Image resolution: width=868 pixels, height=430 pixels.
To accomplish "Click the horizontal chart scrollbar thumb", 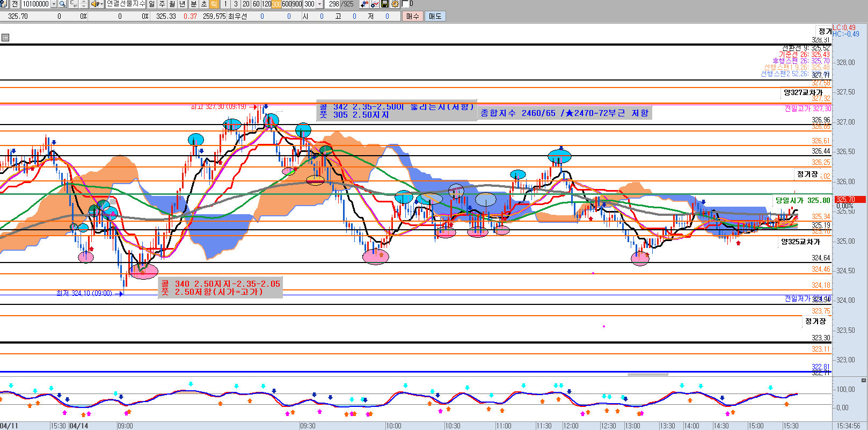I will tap(648, 374).
